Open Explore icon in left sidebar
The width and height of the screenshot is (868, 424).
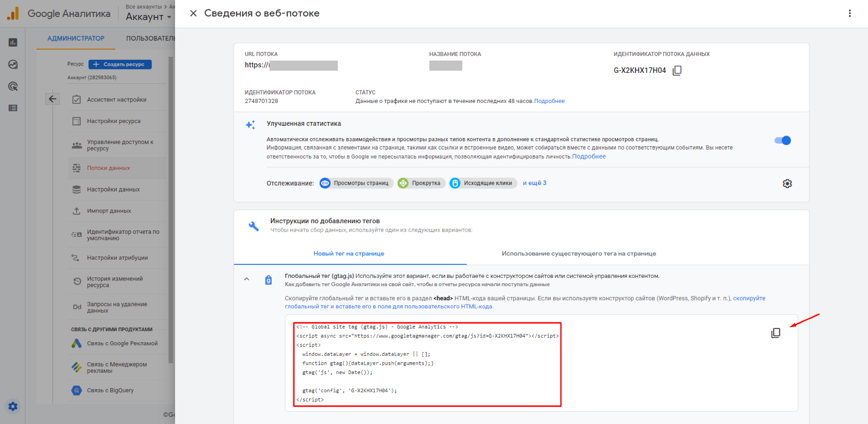pyautogui.click(x=13, y=64)
